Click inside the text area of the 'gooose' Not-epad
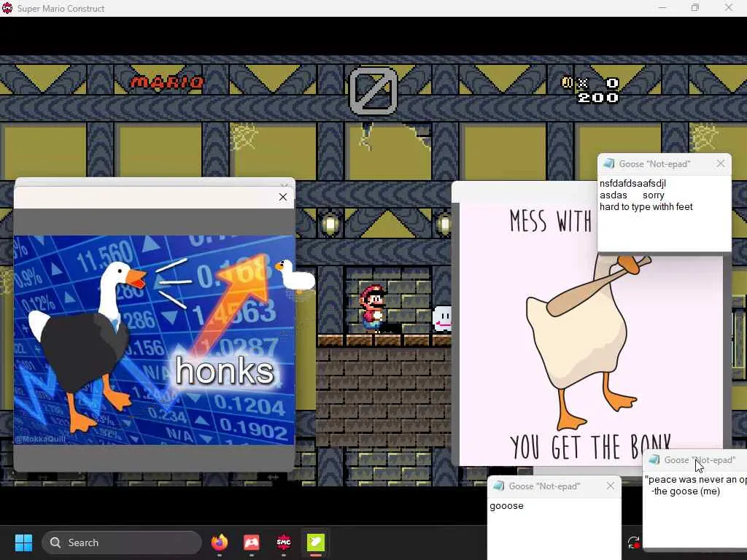Image resolution: width=747 pixels, height=560 pixels. (x=554, y=531)
